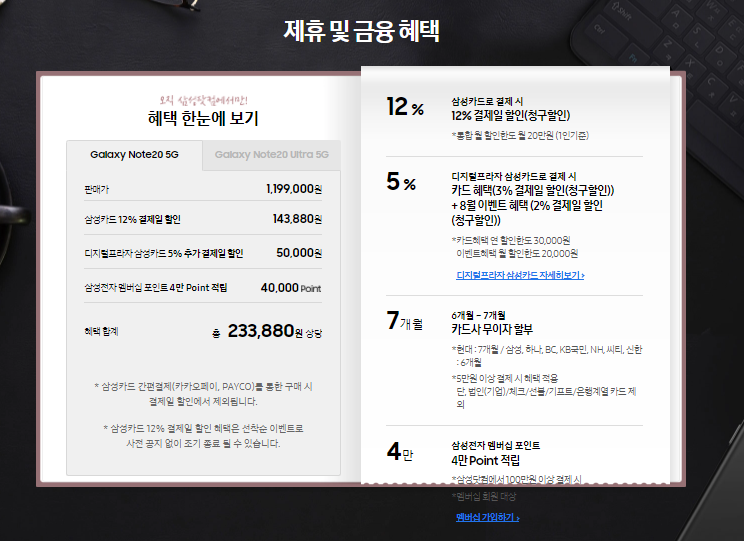The image size is (744, 541).
Task: Select 카드사 무이자 할부 headline
Action: coord(492,329)
